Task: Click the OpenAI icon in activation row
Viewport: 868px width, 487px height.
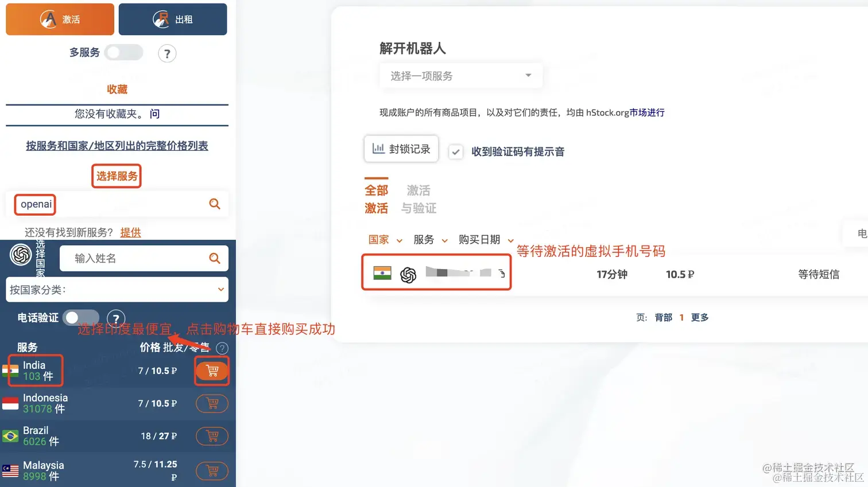Action: 408,275
